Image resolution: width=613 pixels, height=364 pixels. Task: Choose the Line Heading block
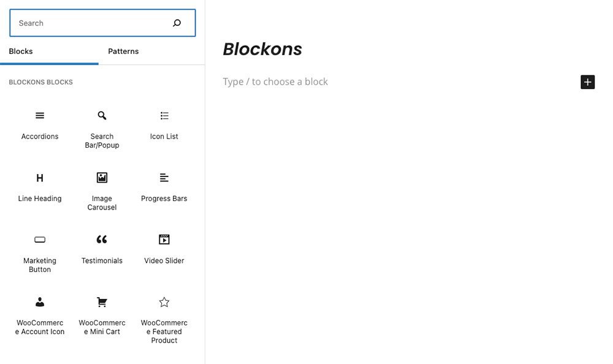pos(39,188)
